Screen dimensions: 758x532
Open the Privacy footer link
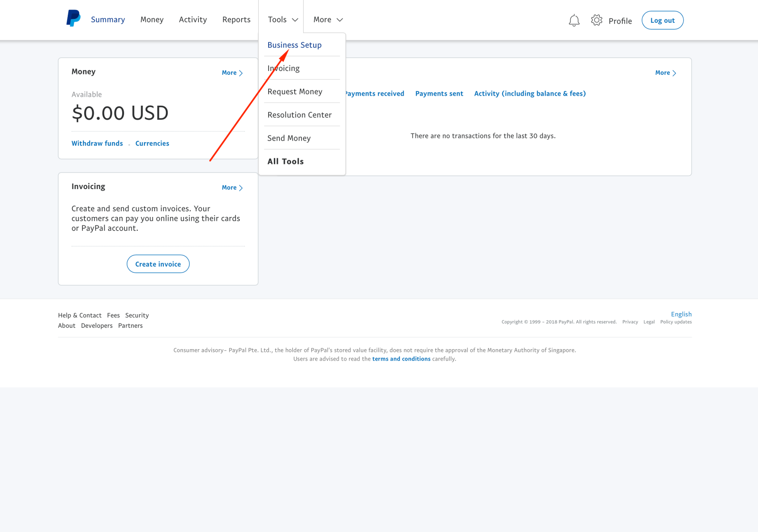(x=630, y=322)
